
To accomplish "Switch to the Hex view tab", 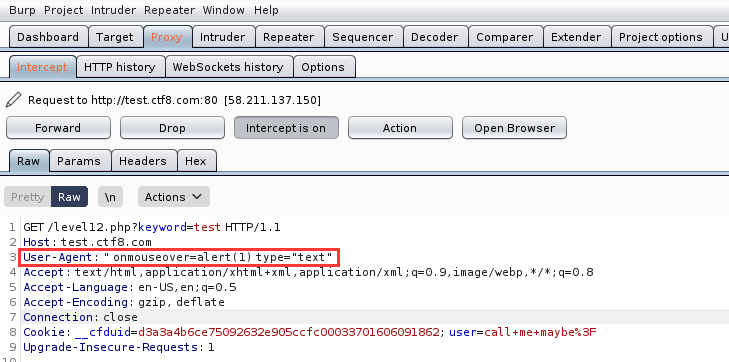I will 196,161.
